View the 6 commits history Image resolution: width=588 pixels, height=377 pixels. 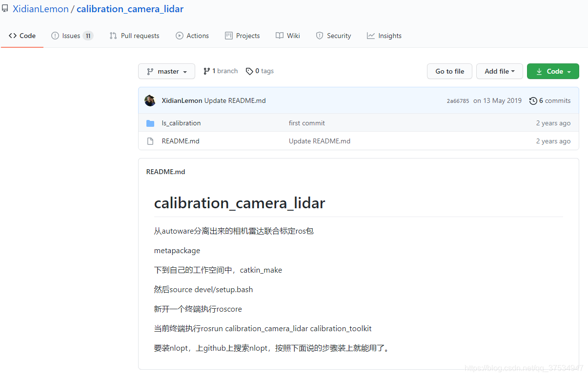click(x=550, y=100)
